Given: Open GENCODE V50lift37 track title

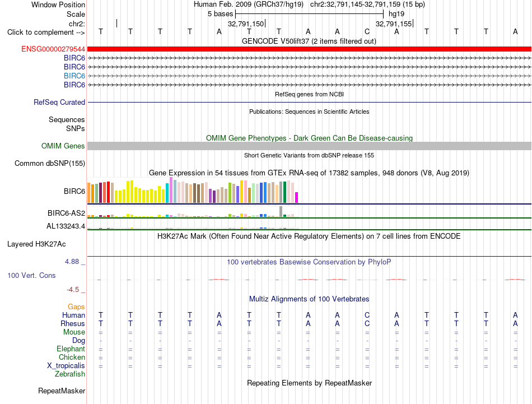Looking at the screenshot, I should (x=309, y=41).
